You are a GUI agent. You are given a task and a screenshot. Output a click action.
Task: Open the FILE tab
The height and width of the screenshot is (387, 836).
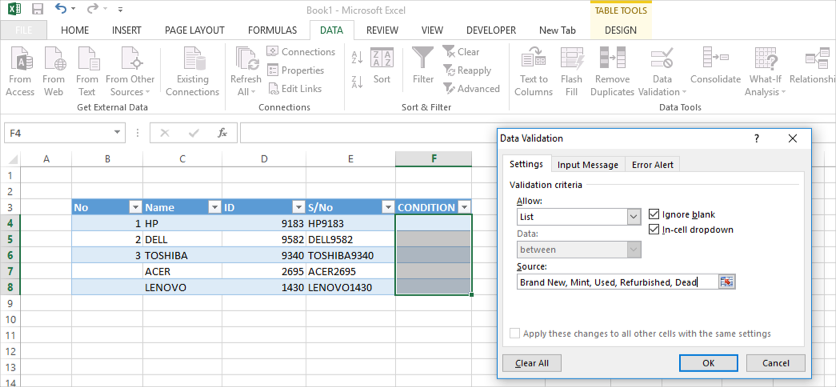23,30
